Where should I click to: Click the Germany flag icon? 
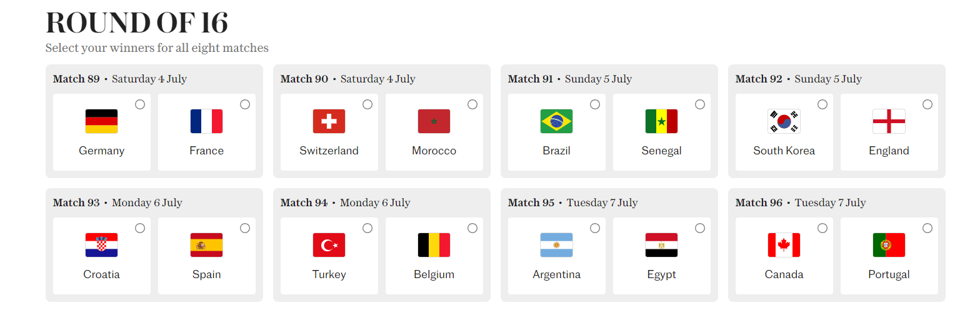coord(101,121)
